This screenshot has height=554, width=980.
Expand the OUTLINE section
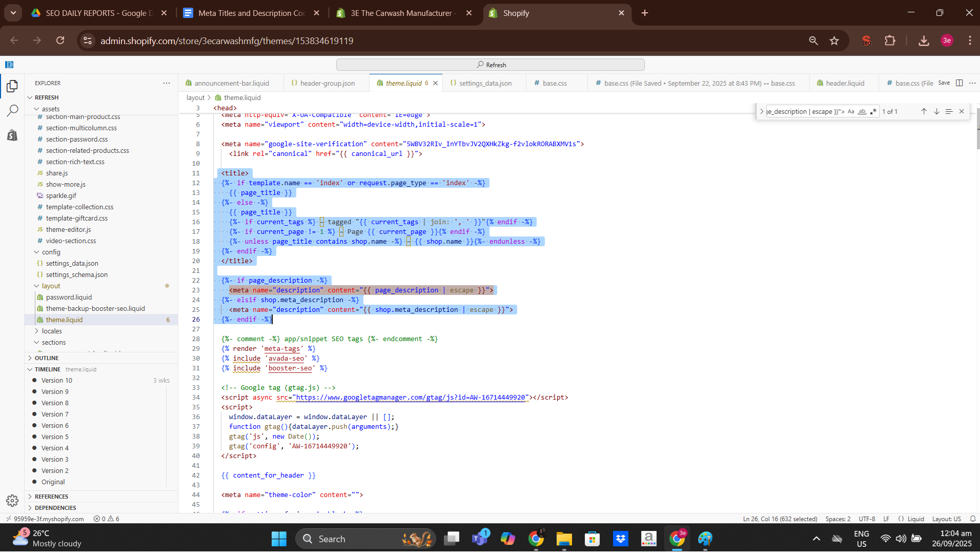click(x=47, y=358)
